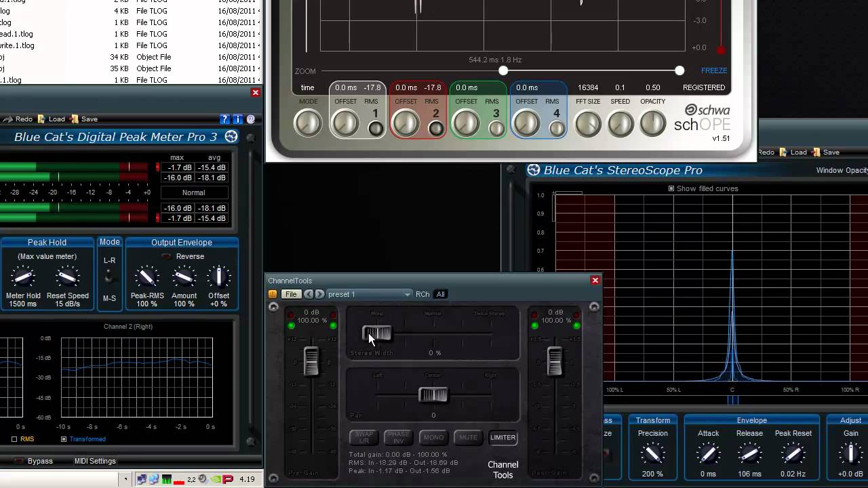The image size is (868, 488).
Task: Click the Peak-RMS knob
Action: coord(146,277)
